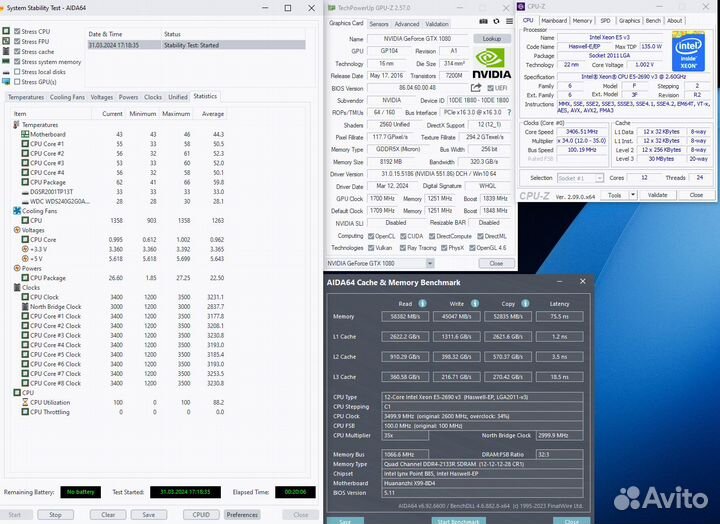Open the GPU-Z hamburger menu
720x524 pixels.
click(509, 22)
